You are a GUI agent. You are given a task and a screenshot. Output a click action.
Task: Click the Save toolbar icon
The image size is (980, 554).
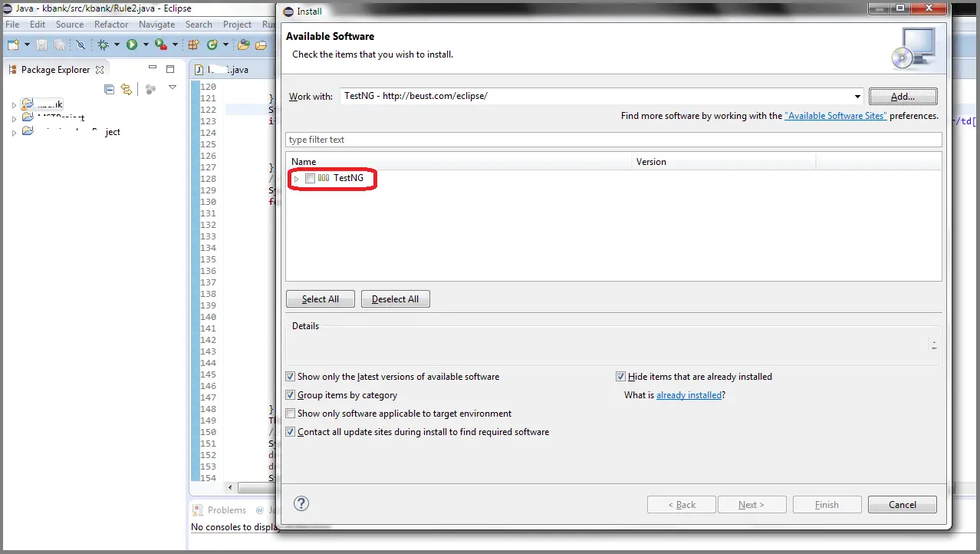tap(42, 45)
